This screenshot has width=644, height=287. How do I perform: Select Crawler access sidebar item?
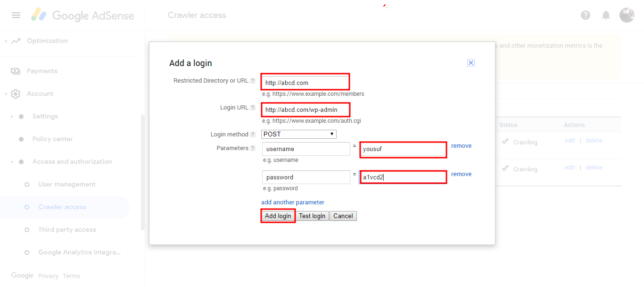pyautogui.click(x=65, y=207)
